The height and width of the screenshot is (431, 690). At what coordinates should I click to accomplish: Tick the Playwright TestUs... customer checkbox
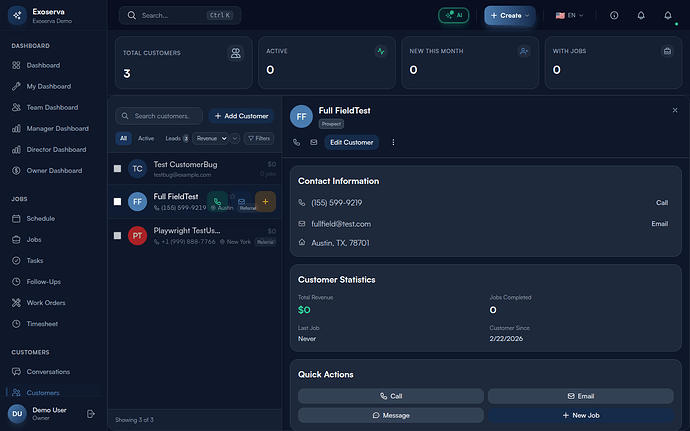pos(117,236)
